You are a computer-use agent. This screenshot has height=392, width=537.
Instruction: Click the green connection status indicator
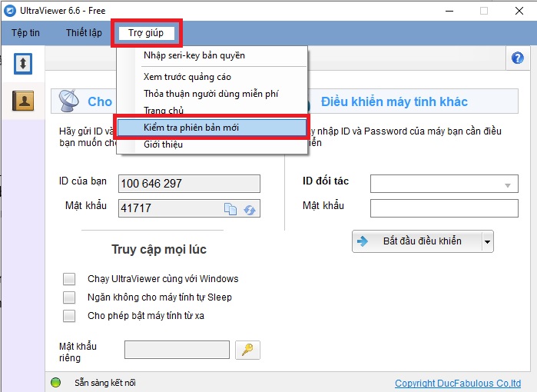pyautogui.click(x=55, y=383)
